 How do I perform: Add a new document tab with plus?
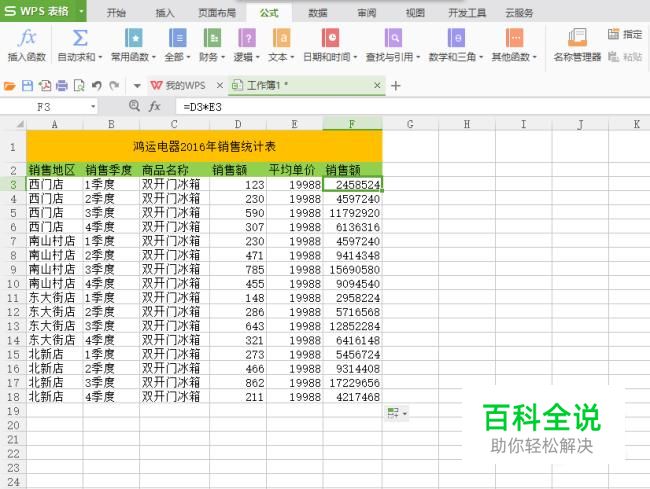pyautogui.click(x=395, y=86)
